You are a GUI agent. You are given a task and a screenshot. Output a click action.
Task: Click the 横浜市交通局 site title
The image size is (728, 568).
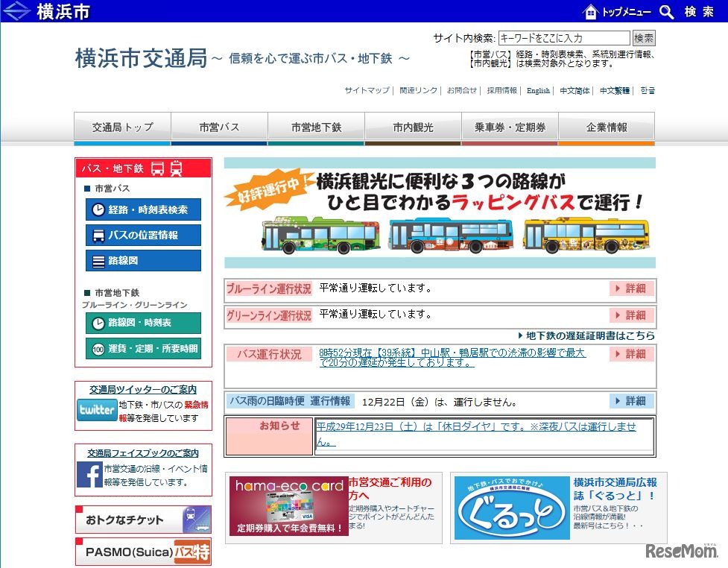(141, 59)
